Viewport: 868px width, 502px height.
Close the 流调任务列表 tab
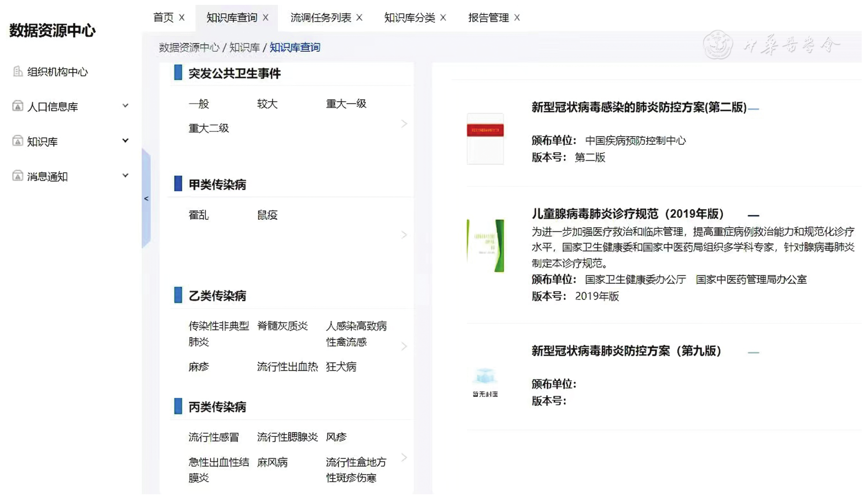click(x=359, y=17)
